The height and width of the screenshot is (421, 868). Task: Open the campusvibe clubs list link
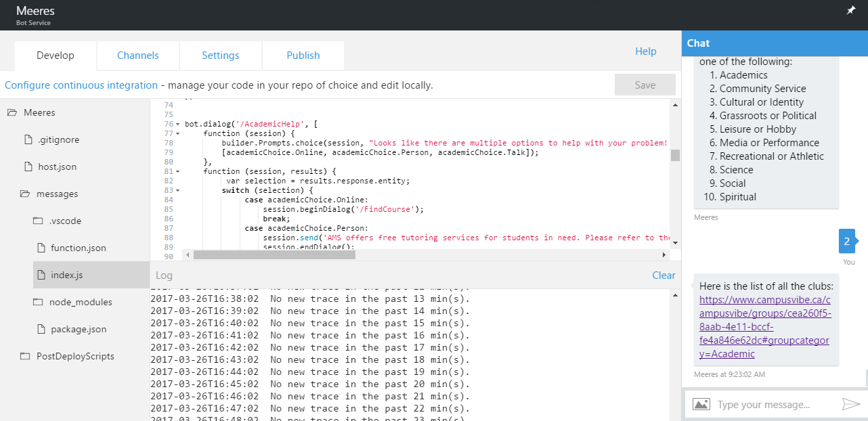coord(766,327)
